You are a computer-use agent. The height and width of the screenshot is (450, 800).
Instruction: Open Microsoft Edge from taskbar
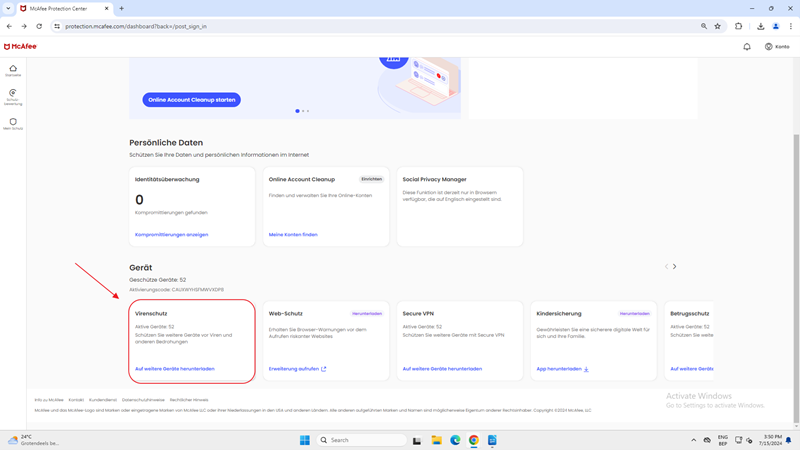pyautogui.click(x=455, y=440)
